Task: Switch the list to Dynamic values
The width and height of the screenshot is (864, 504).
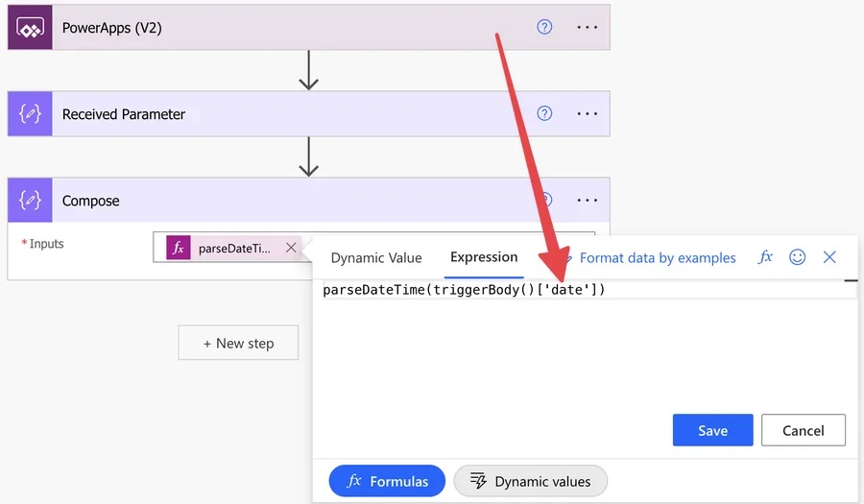Action: coord(530,481)
